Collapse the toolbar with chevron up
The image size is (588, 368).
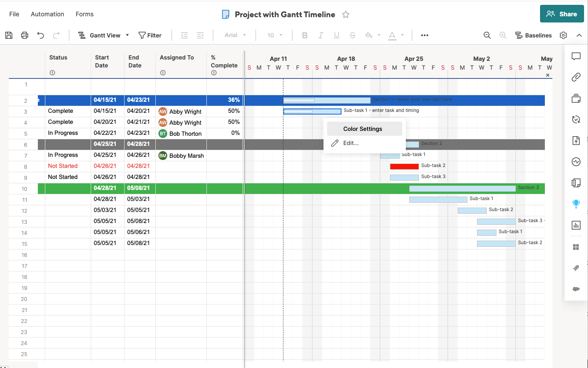pyautogui.click(x=579, y=35)
